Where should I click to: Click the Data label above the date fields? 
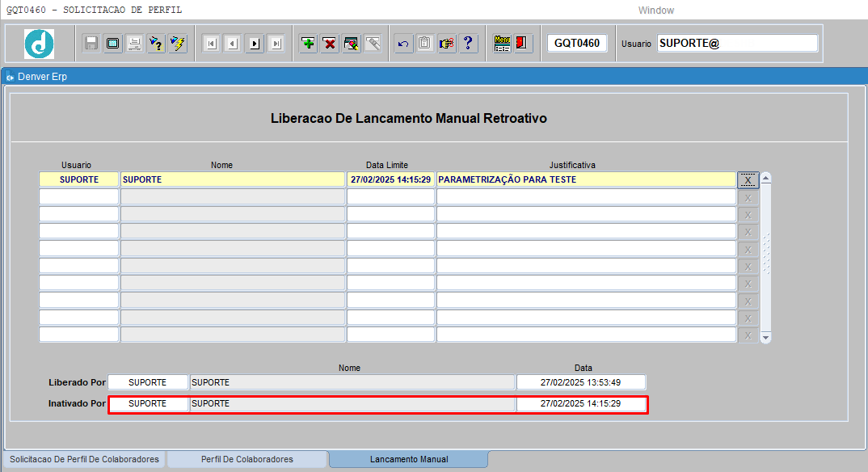(583, 368)
